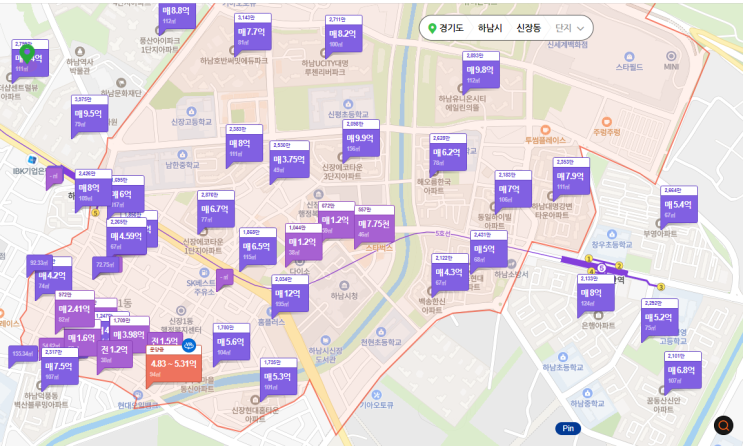This screenshot has height=446, width=743.
Task: Open the 매4.2억 74㎡ price marker
Action: tap(53, 277)
